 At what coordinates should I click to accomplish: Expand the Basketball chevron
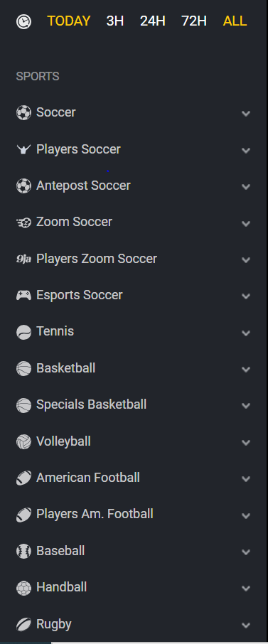[246, 369]
